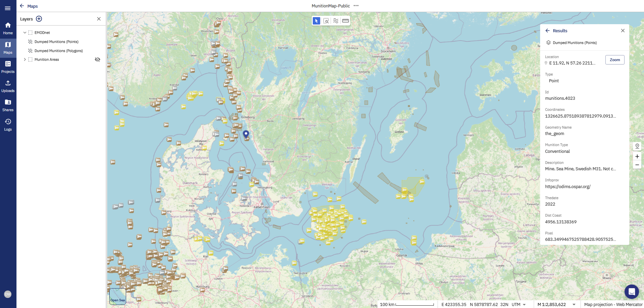Click the E 423355.35 easting readout

(454, 305)
